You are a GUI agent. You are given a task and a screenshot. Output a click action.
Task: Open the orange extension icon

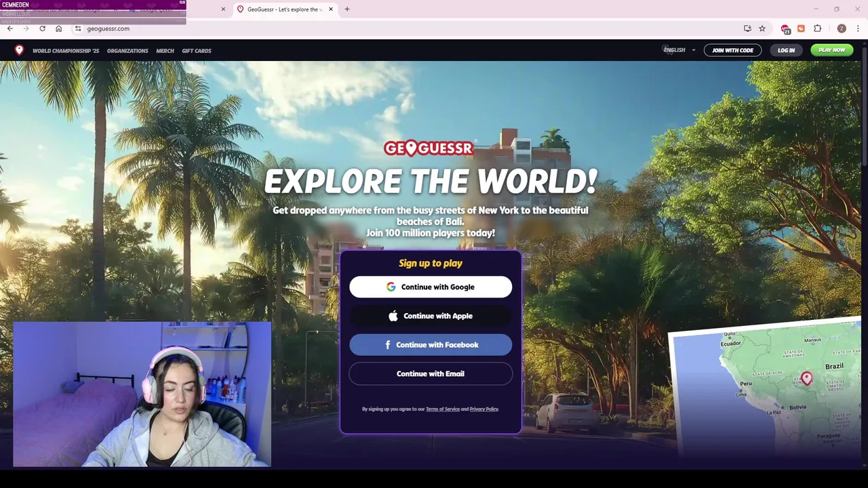click(801, 28)
